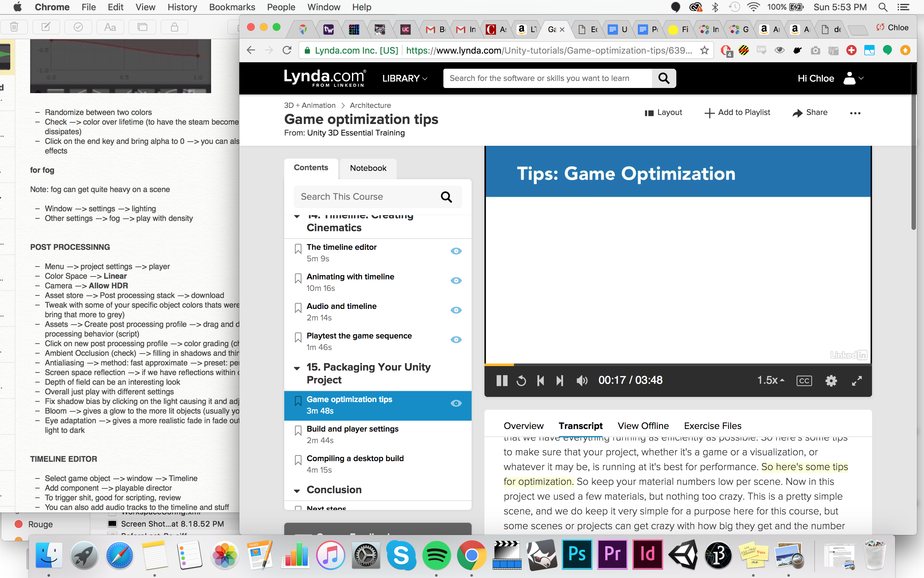Open the Bookmarks menu in menu bar

click(x=232, y=7)
